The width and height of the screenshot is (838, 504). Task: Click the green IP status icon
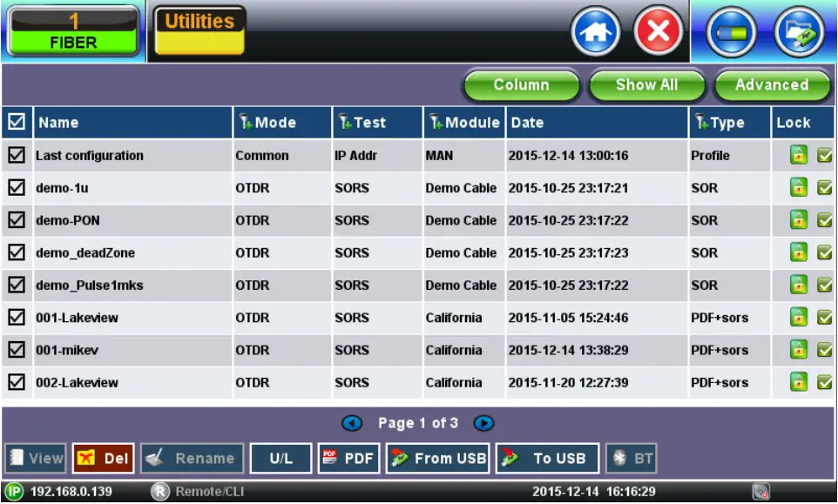click(x=15, y=492)
